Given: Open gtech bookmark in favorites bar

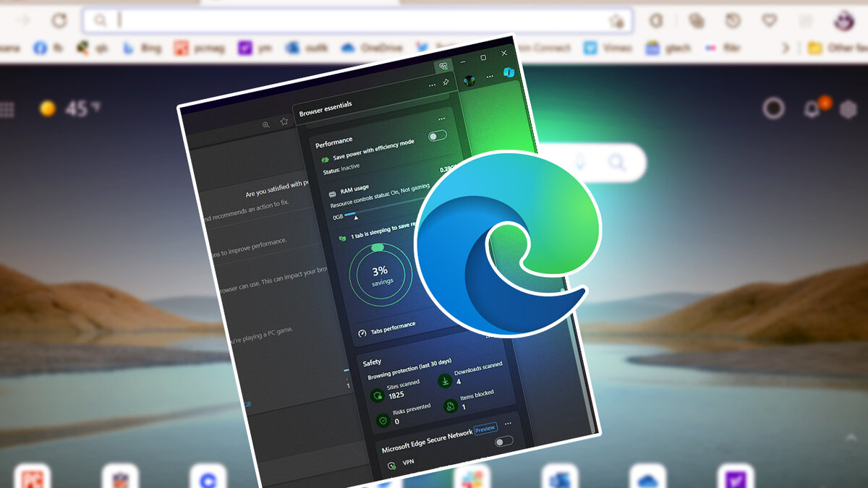Looking at the screenshot, I should click(x=669, y=48).
